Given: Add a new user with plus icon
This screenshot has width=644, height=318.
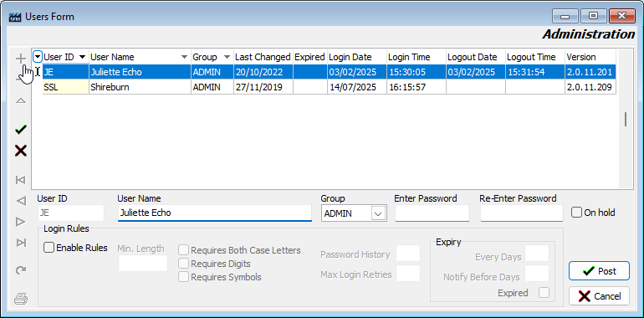Looking at the screenshot, I should [x=21, y=59].
